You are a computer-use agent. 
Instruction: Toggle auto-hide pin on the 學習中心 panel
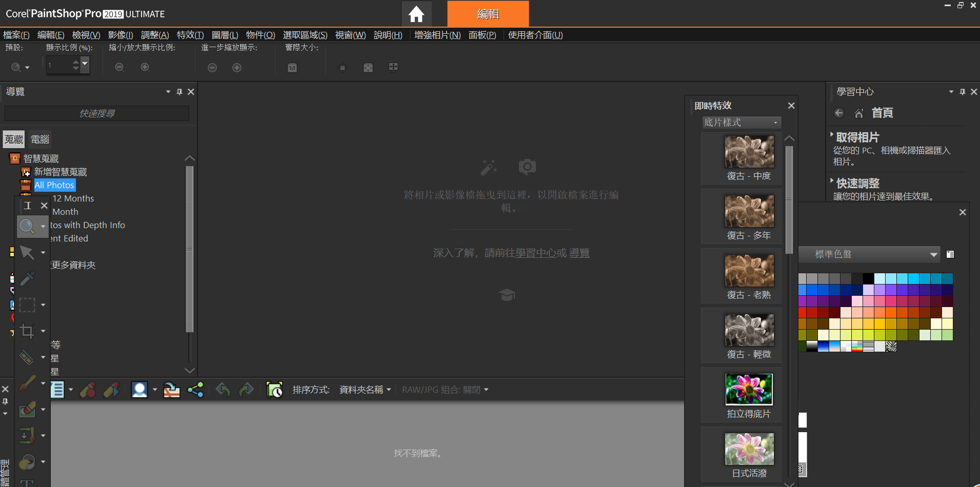(962, 91)
